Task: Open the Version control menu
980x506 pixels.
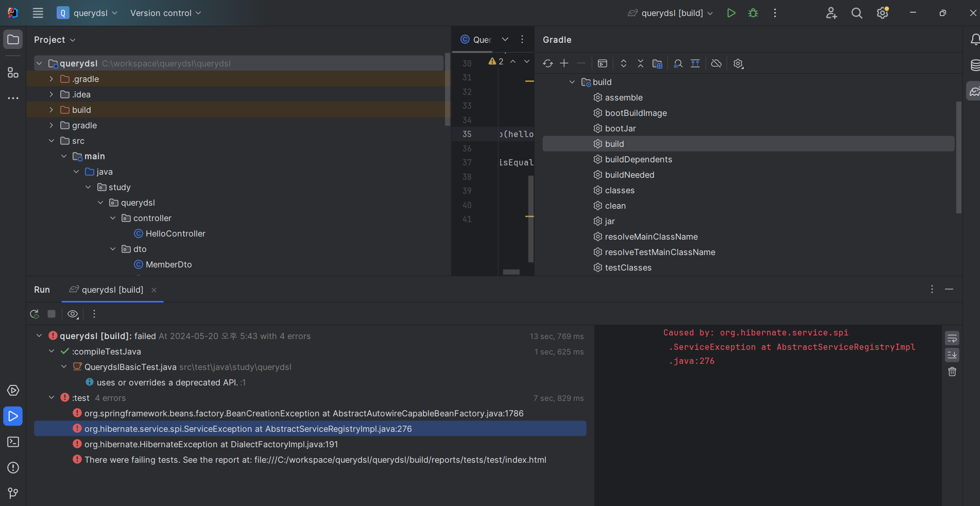Action: (165, 13)
